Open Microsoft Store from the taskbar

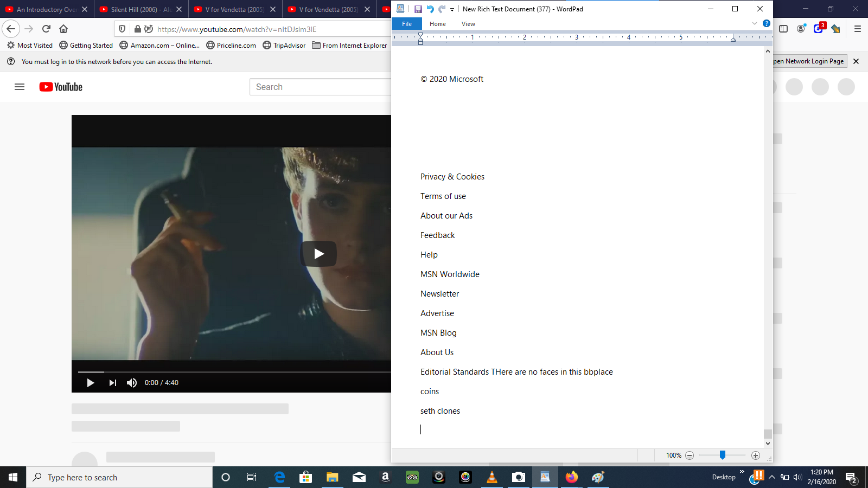click(x=306, y=477)
